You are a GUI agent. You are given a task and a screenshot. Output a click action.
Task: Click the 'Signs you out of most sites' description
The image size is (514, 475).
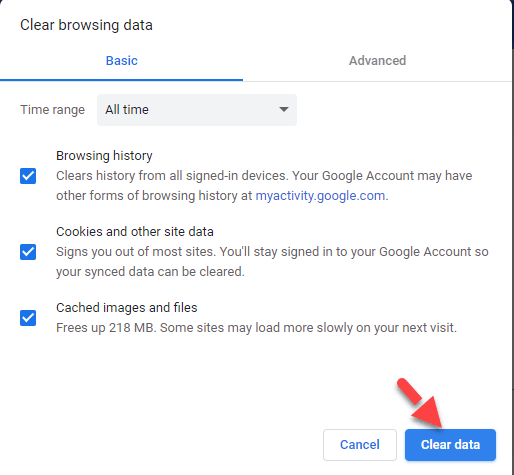pos(272,262)
